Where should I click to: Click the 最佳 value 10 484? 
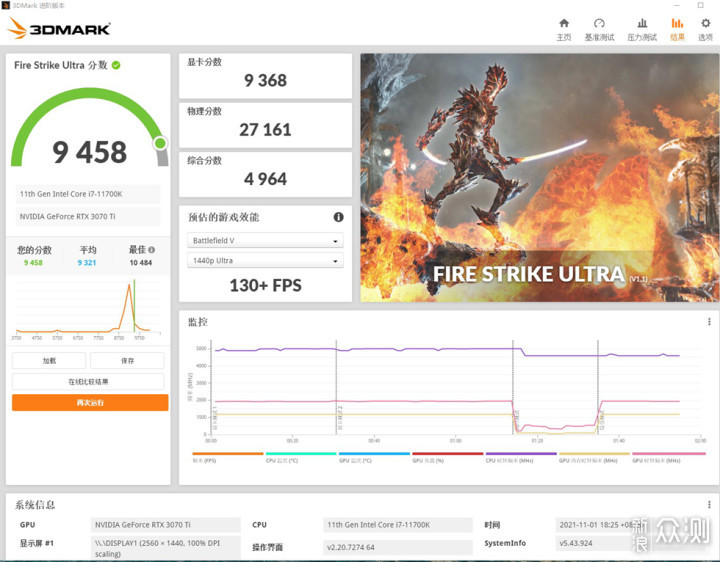tap(141, 263)
